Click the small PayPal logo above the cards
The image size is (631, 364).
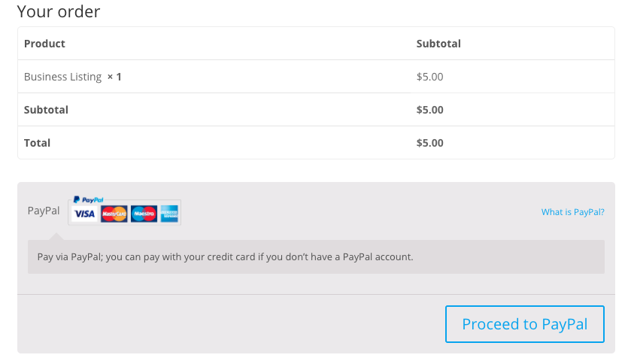click(x=88, y=200)
